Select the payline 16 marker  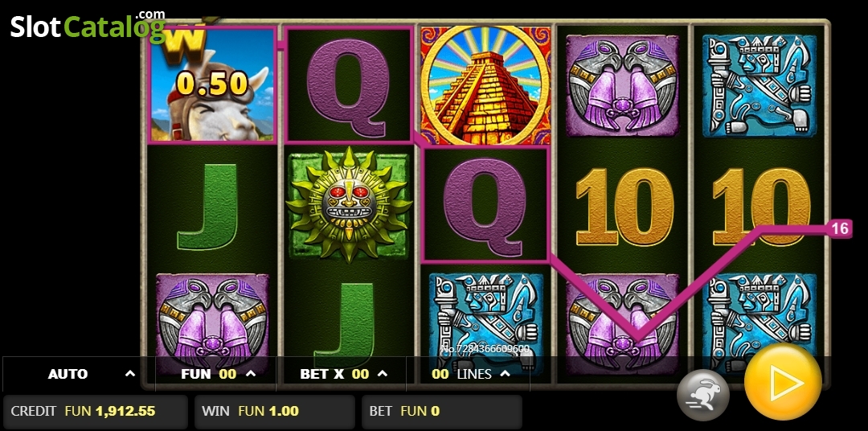tap(841, 228)
